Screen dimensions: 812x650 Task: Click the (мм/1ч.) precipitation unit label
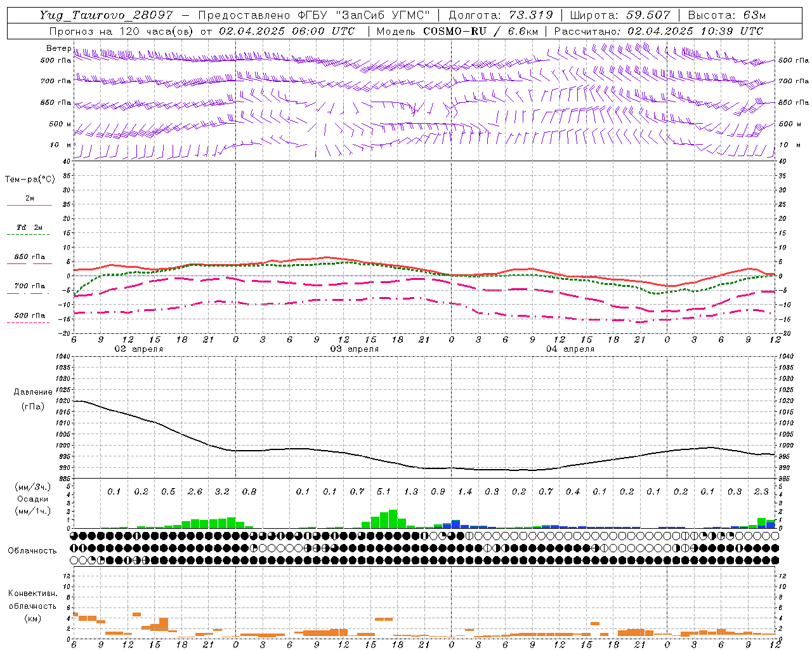pyautogui.click(x=33, y=511)
